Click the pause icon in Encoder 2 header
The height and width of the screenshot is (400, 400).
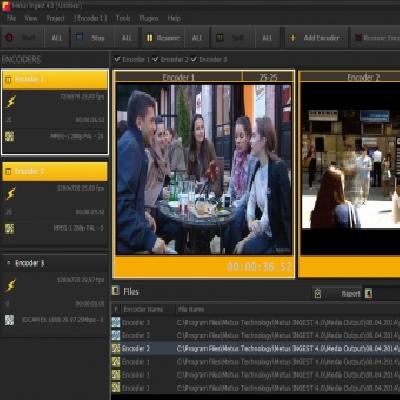pyautogui.click(x=8, y=172)
